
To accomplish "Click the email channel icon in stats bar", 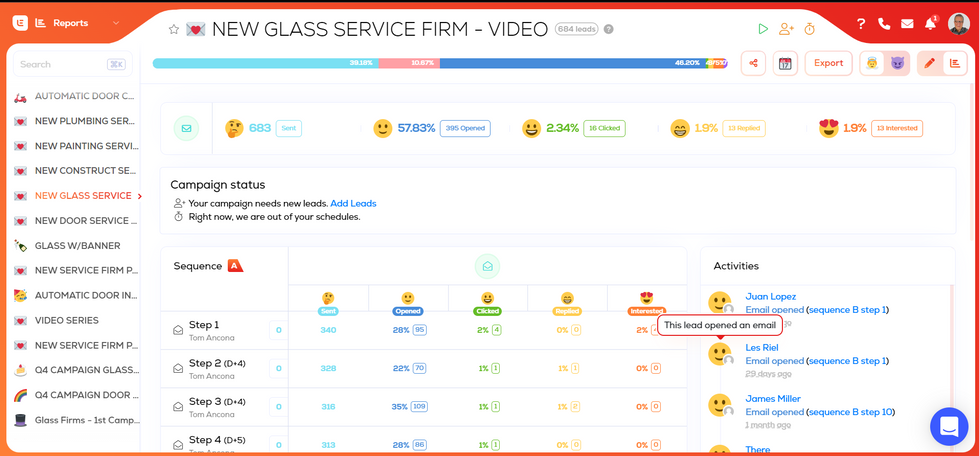I will tap(186, 129).
